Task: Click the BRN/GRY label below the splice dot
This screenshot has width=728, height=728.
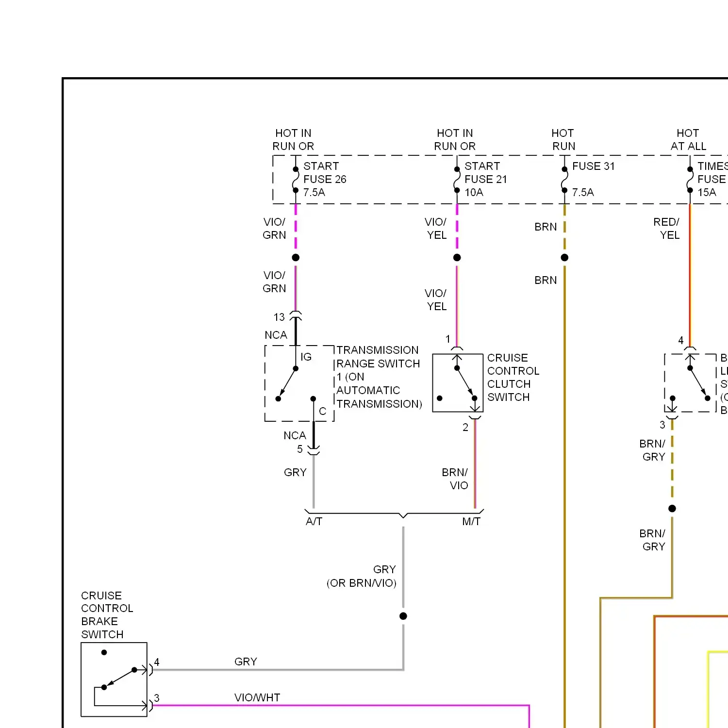Action: pyautogui.click(x=652, y=540)
